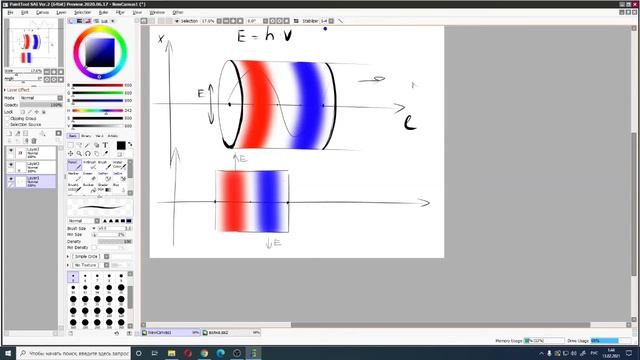Open the No Texture dropdown button
The height and width of the screenshot is (360, 640).
(x=107, y=265)
